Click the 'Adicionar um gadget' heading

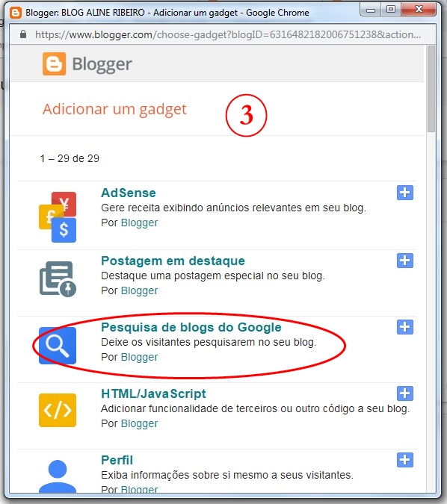[114, 110]
